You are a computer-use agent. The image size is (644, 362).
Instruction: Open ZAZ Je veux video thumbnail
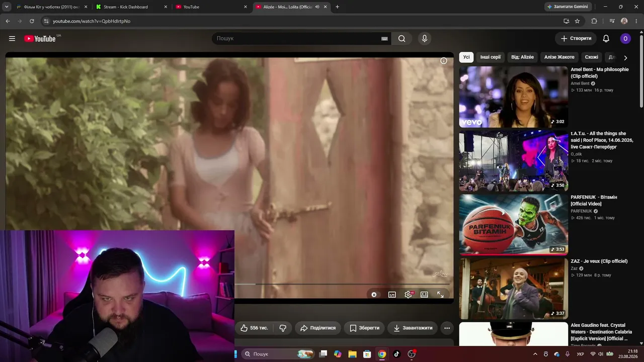pos(513,289)
